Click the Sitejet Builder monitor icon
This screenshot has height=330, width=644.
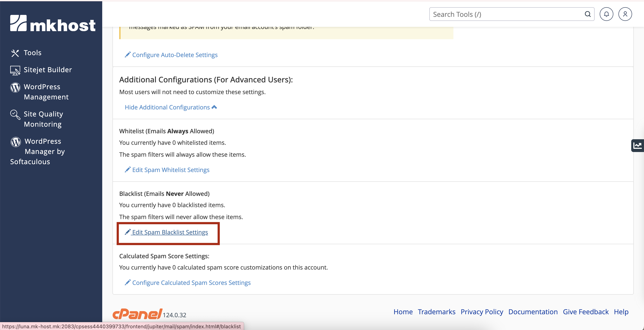(15, 70)
